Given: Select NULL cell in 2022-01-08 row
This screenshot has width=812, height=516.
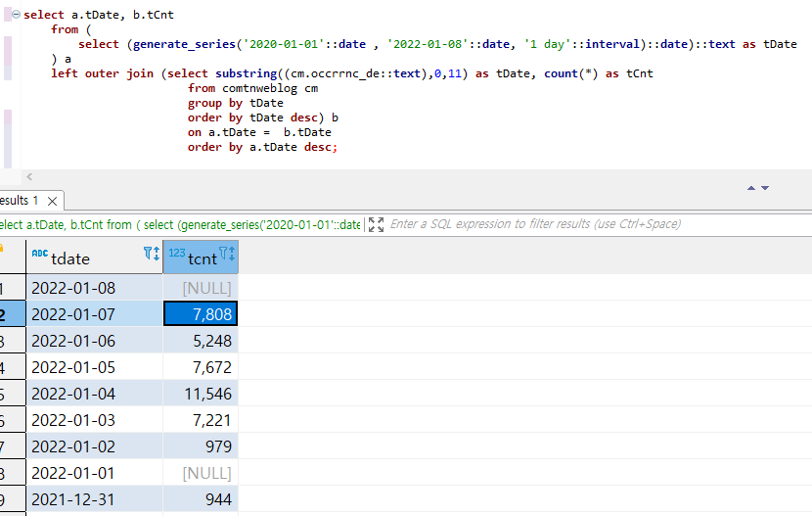Looking at the screenshot, I should point(201,288).
